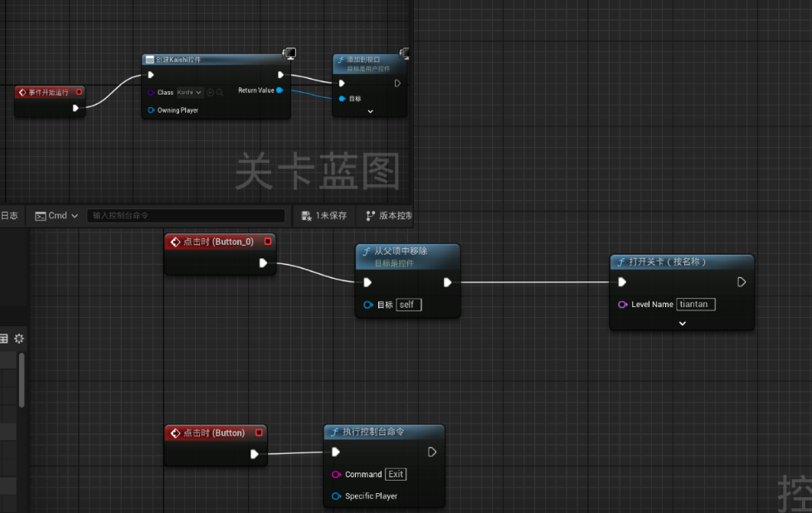Click the 目标 pin on 添加到视口 node
The width and height of the screenshot is (812, 513).
343,99
